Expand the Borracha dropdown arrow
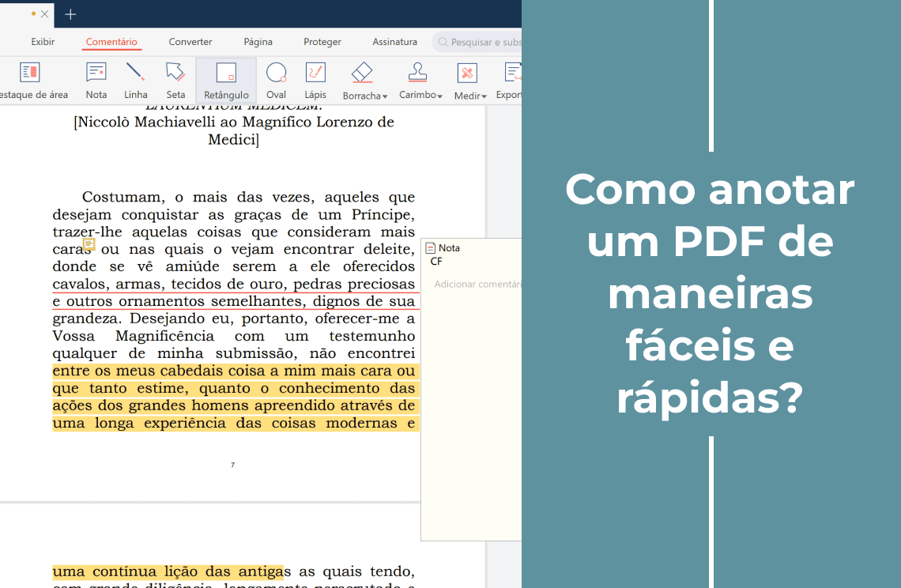Viewport: 901px width, 588px height. pos(385,96)
